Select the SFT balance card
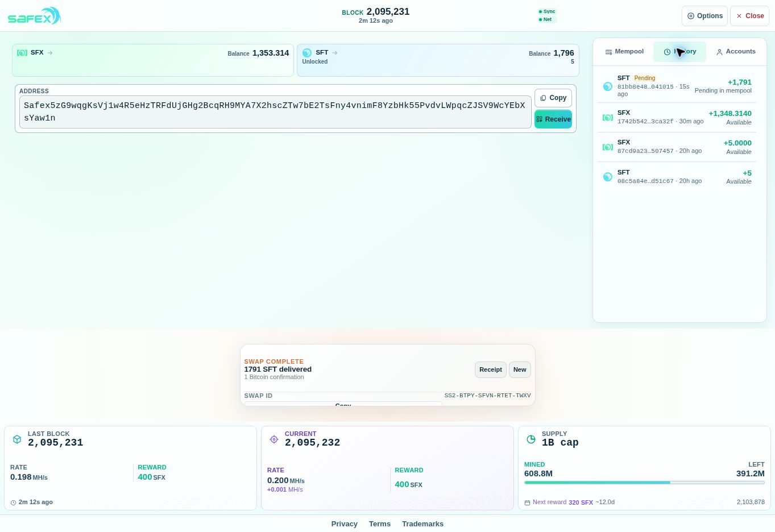This screenshot has width=775, height=532. (x=438, y=60)
